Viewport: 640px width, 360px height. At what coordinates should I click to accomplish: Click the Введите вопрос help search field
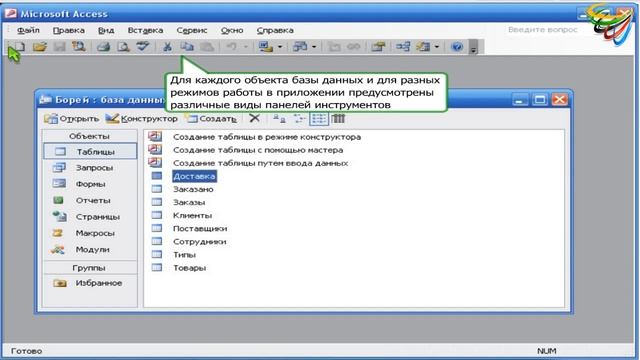pyautogui.click(x=546, y=30)
